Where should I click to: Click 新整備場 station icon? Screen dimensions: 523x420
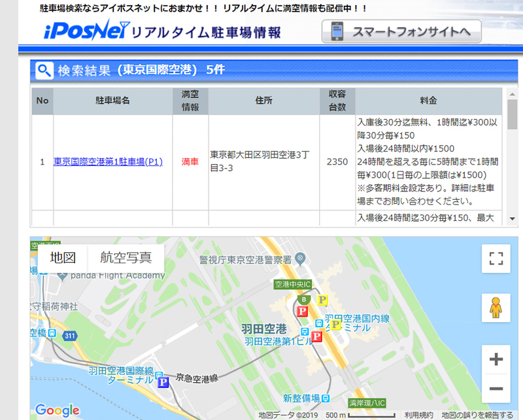[326, 398]
